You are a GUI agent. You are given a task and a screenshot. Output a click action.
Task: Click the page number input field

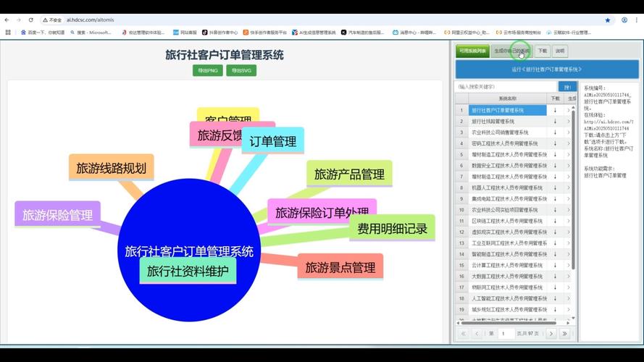click(x=506, y=334)
